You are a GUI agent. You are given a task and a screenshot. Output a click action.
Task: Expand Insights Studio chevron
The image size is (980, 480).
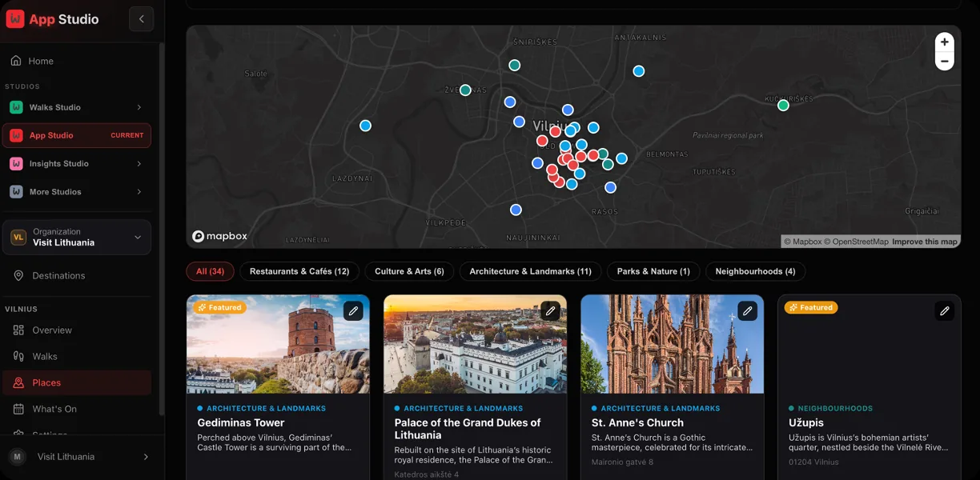tap(139, 163)
